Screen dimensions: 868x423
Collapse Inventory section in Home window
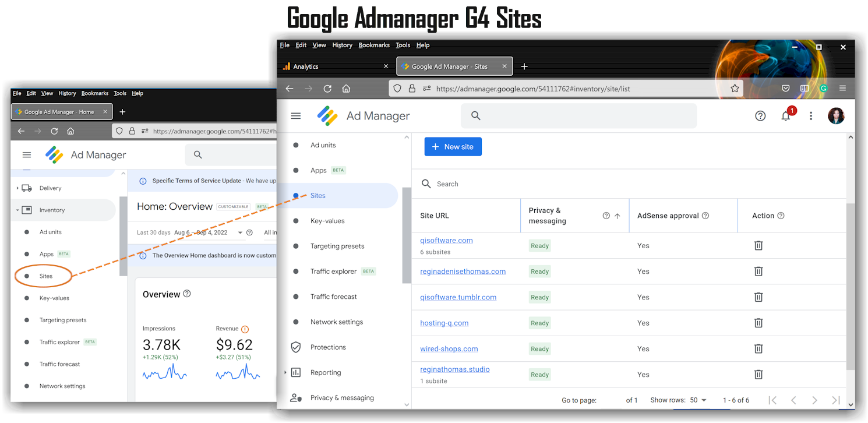[17, 210]
